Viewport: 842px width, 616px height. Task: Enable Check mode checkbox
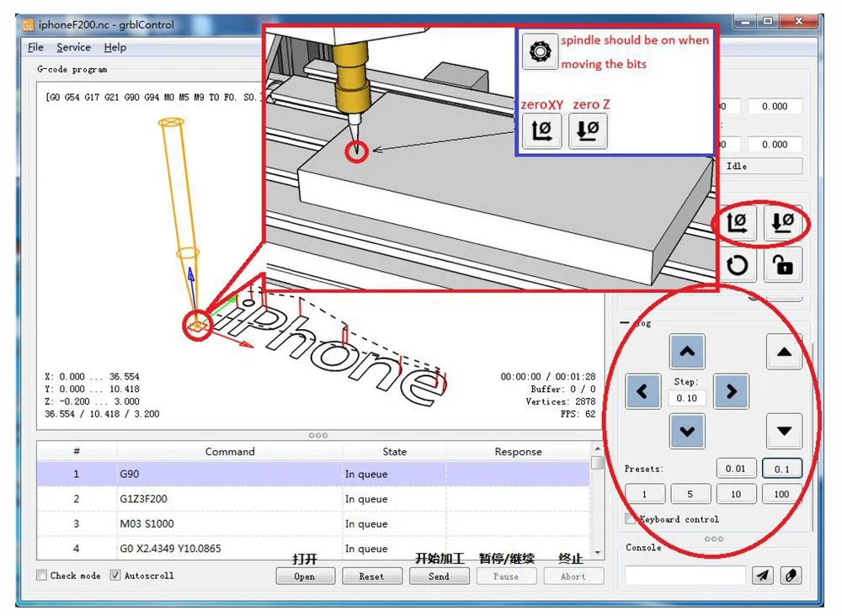(x=42, y=576)
